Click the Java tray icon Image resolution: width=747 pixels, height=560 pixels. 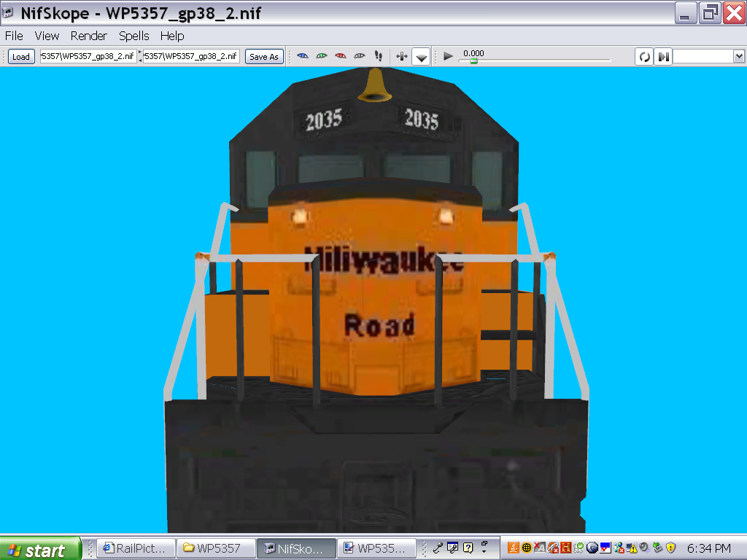pyautogui.click(x=514, y=548)
